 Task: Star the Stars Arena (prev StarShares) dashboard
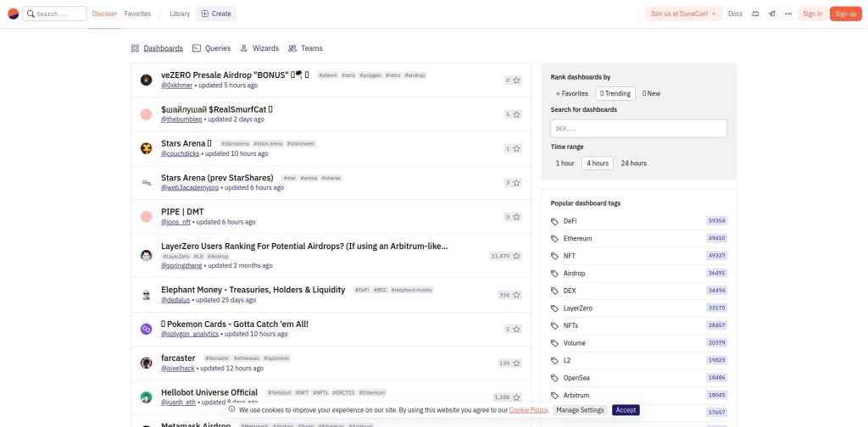tap(516, 182)
